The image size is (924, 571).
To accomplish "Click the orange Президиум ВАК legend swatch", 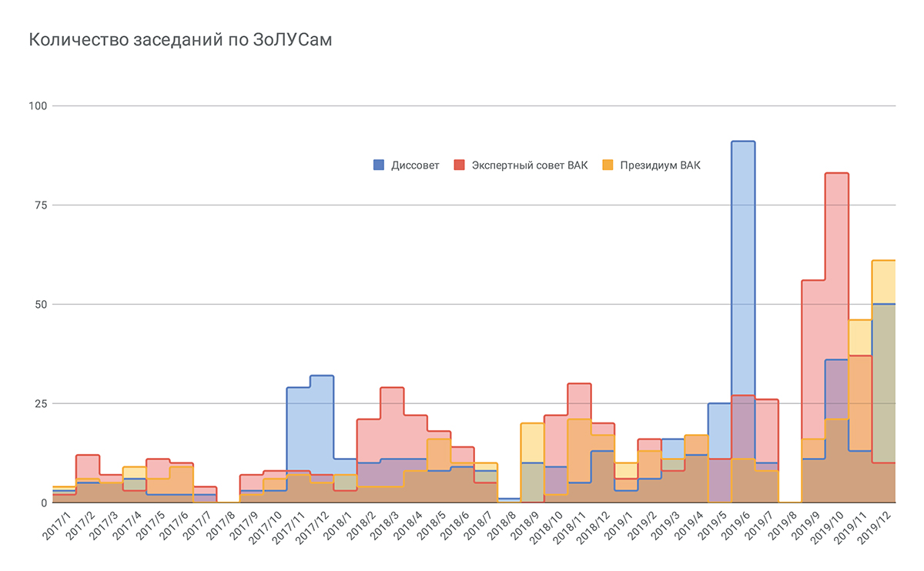I will tap(605, 165).
